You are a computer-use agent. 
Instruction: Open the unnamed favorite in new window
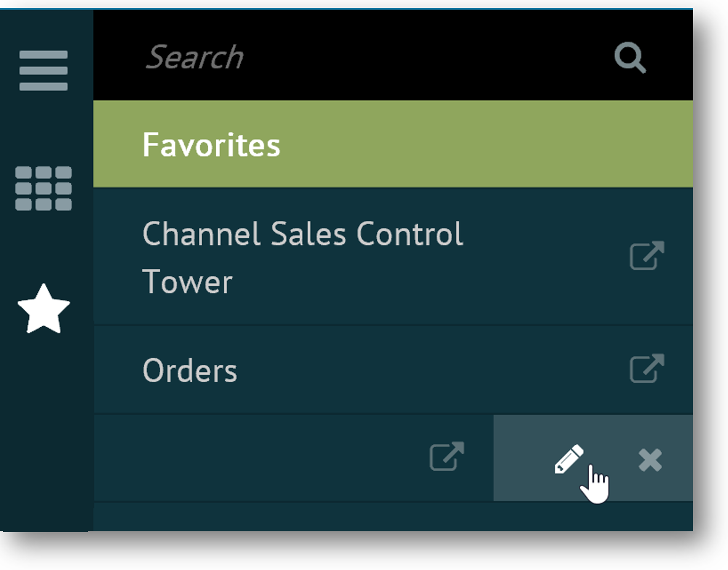point(447,457)
